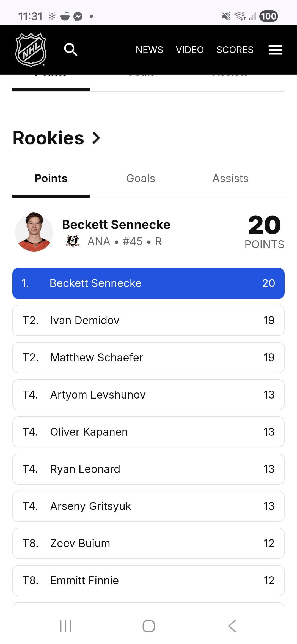Screen dimensions: 297x644
Task: Choose Artyom Levshunov in the leaderboard
Action: [x=148, y=395]
